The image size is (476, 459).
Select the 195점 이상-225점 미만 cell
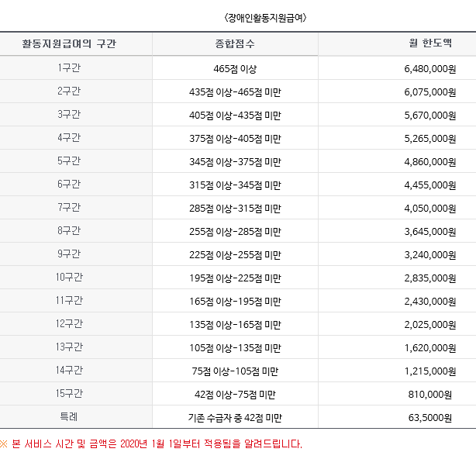[x=235, y=278]
